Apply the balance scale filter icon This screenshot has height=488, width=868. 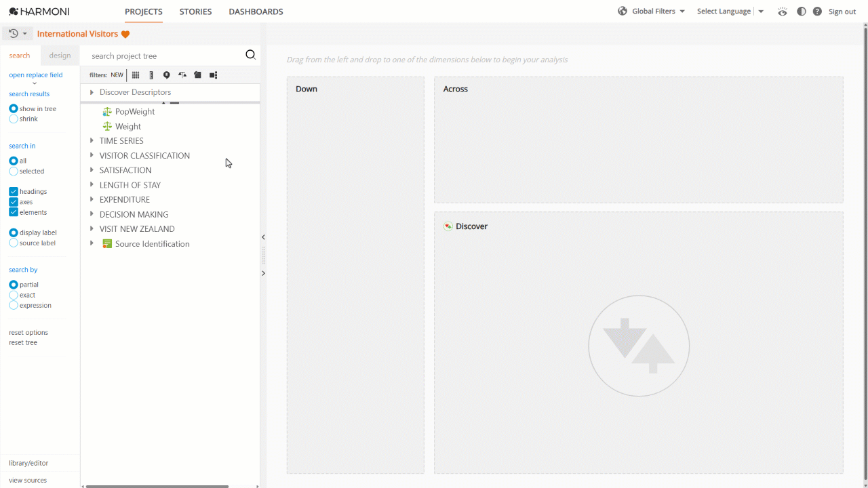tap(182, 75)
